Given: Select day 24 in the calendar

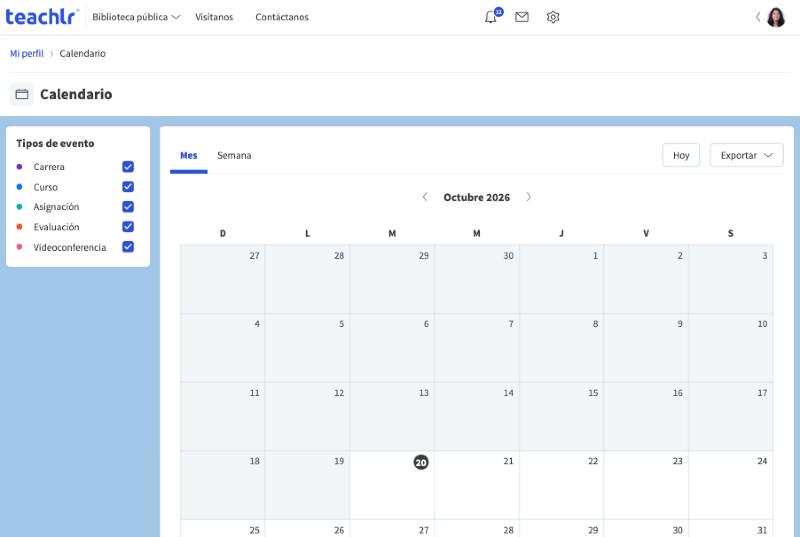Looking at the screenshot, I should click(x=731, y=485).
